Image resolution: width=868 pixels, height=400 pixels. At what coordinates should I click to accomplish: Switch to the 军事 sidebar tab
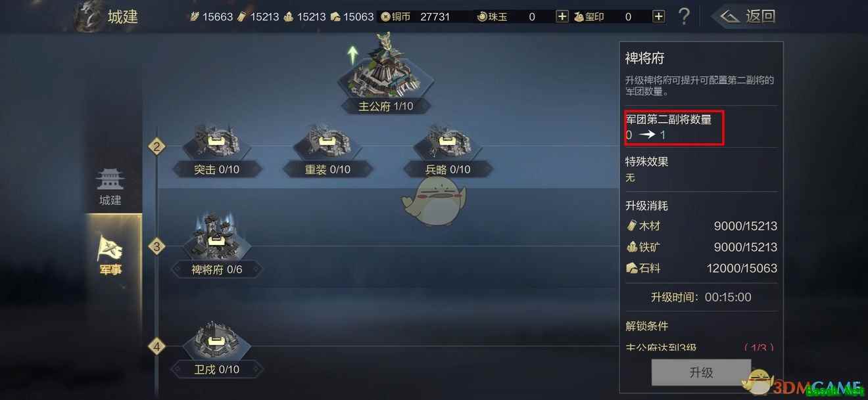click(110, 254)
